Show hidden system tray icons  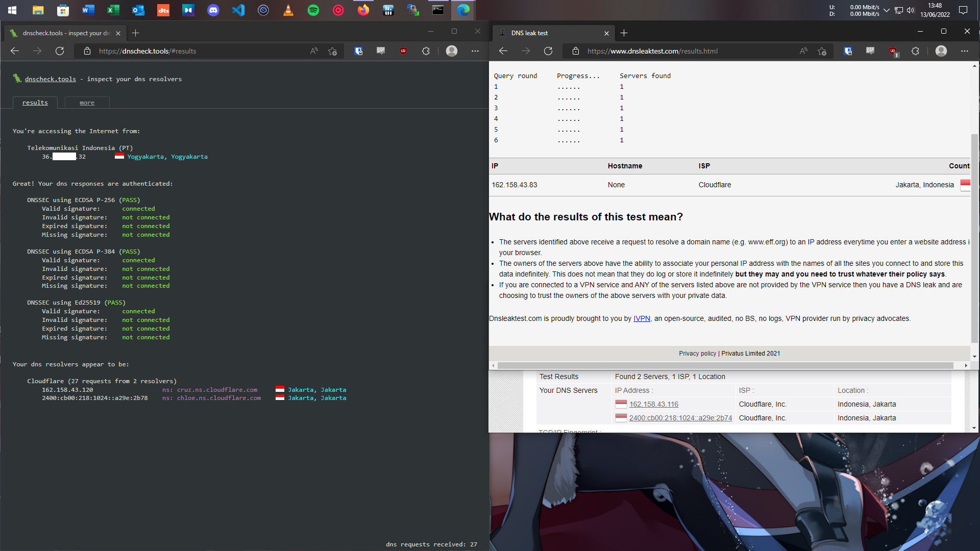coord(887,10)
